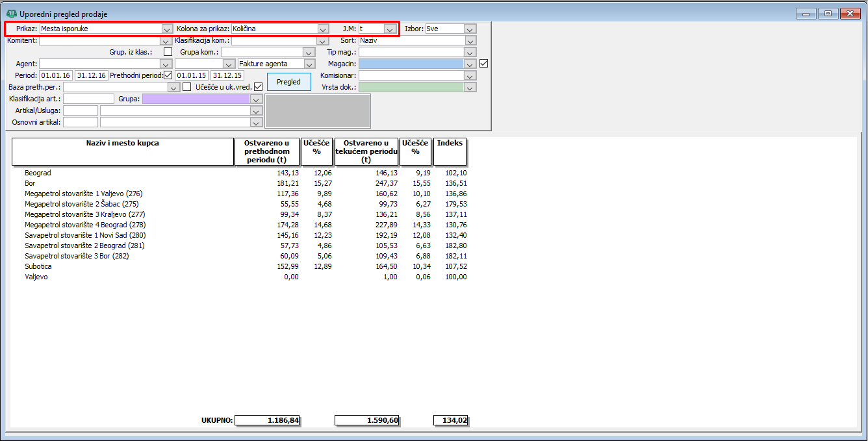Disable the Učešće u uk.vred. checkbox
868x441 pixels.
(258, 87)
